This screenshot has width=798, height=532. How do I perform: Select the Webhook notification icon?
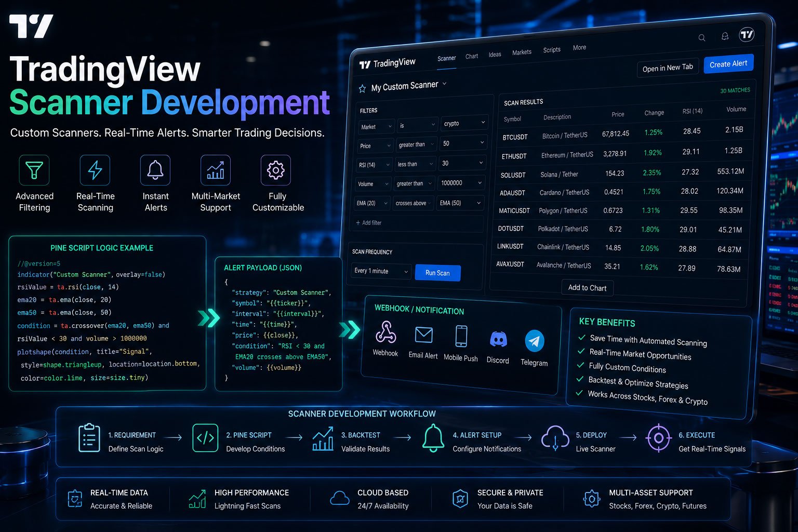point(385,332)
